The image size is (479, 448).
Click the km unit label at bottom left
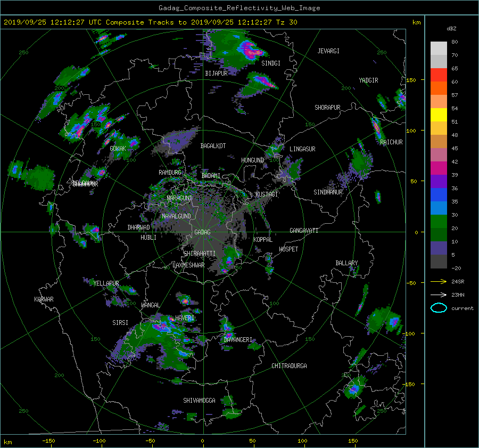[7, 442]
